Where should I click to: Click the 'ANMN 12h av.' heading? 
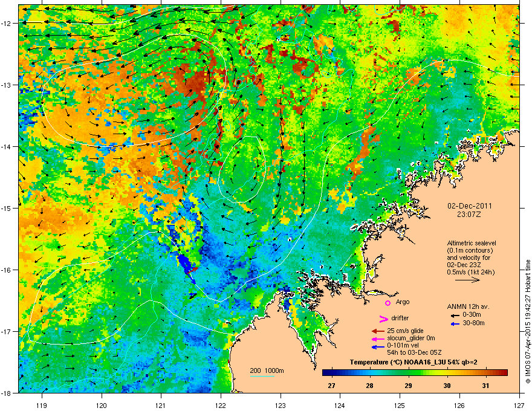pyautogui.click(x=468, y=307)
